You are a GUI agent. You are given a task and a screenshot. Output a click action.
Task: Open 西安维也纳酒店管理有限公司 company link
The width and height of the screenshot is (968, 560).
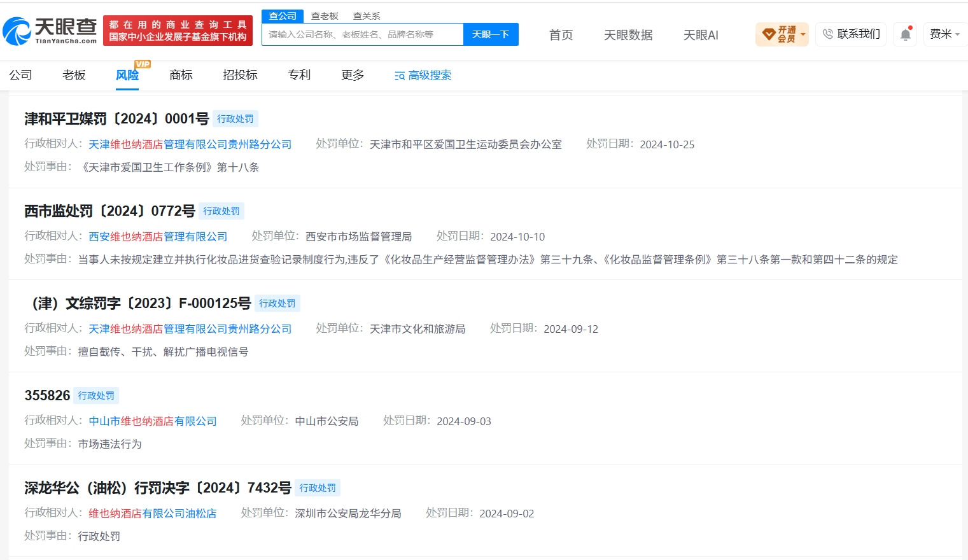(x=158, y=237)
